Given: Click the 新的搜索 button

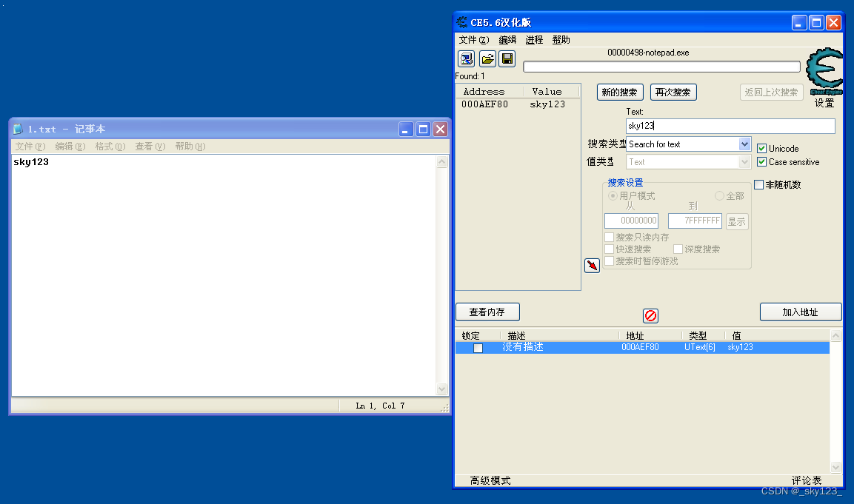Looking at the screenshot, I should [620, 93].
